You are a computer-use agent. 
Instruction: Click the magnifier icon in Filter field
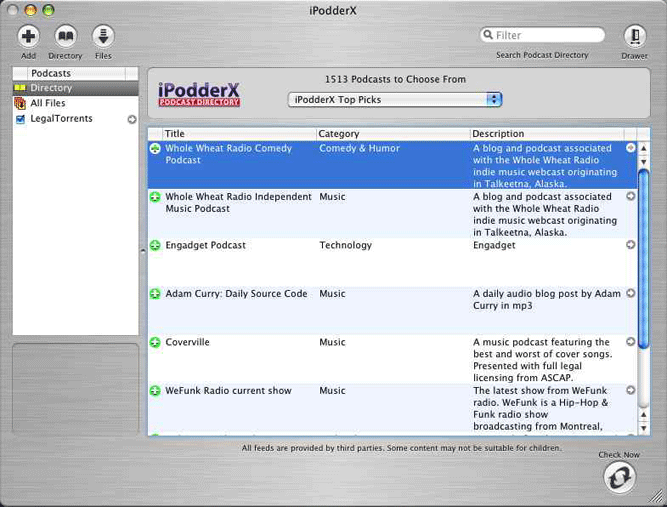point(487,34)
